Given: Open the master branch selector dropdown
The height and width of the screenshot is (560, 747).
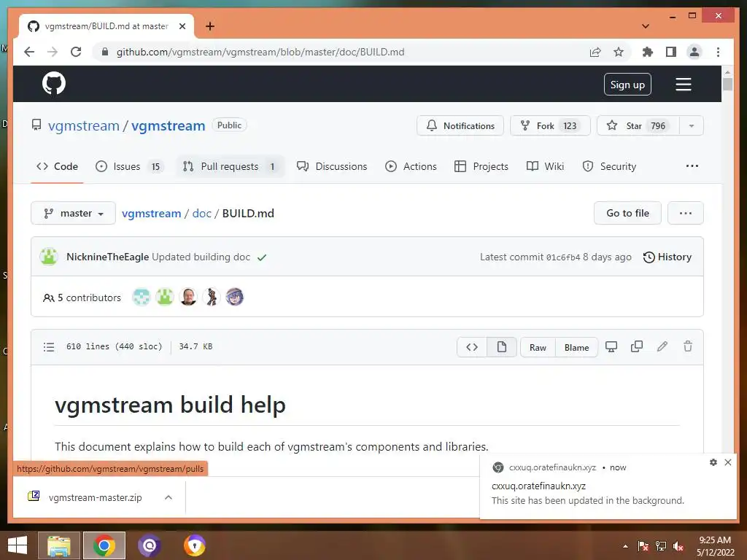Looking at the screenshot, I should 74,213.
